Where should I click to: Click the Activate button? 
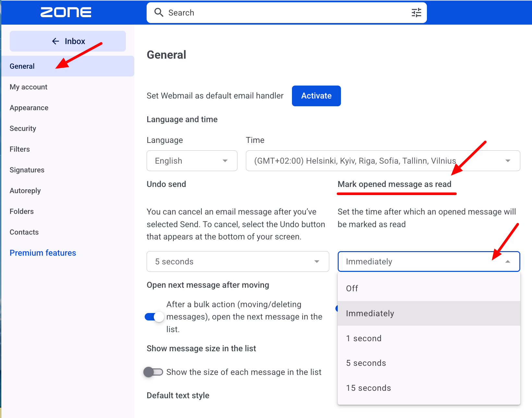(x=316, y=96)
